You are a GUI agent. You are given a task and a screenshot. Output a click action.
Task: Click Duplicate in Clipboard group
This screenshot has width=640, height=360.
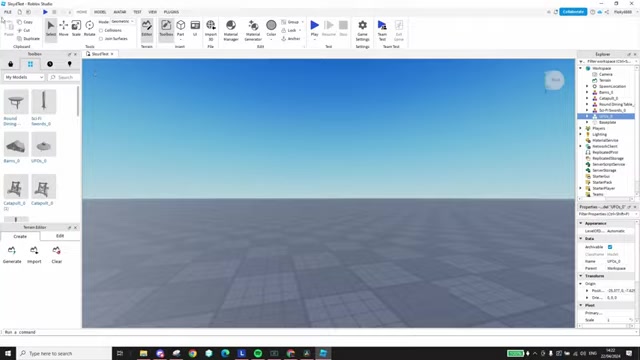point(29,39)
